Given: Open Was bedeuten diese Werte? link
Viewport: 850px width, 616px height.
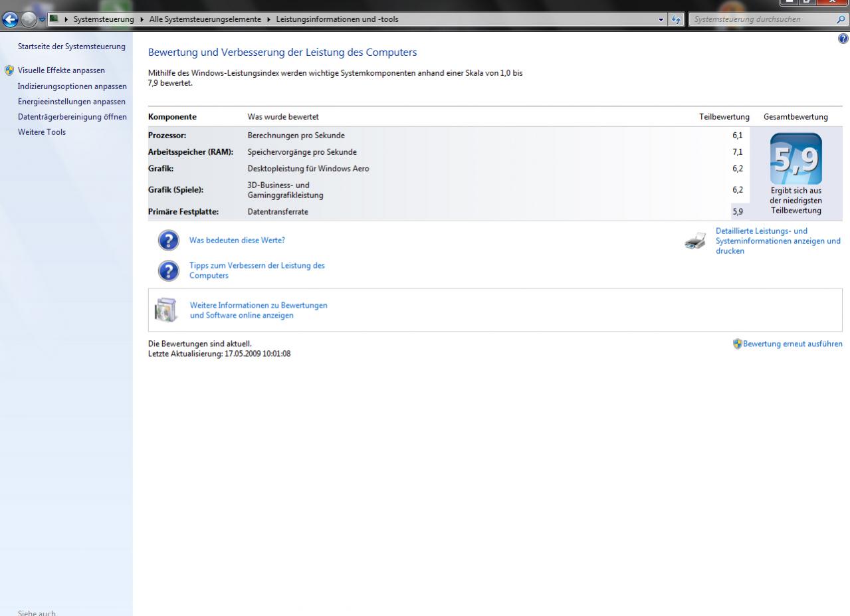Looking at the screenshot, I should tap(237, 241).
